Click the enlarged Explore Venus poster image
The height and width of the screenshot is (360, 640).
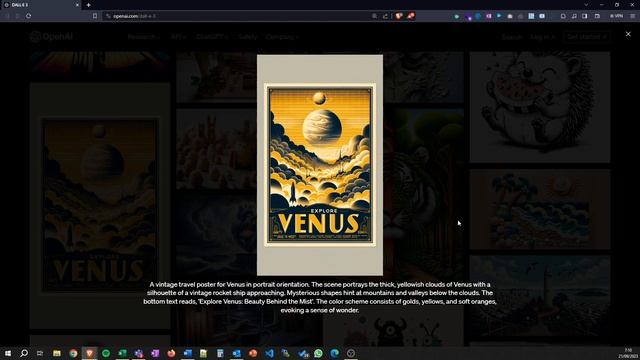[x=320, y=165]
